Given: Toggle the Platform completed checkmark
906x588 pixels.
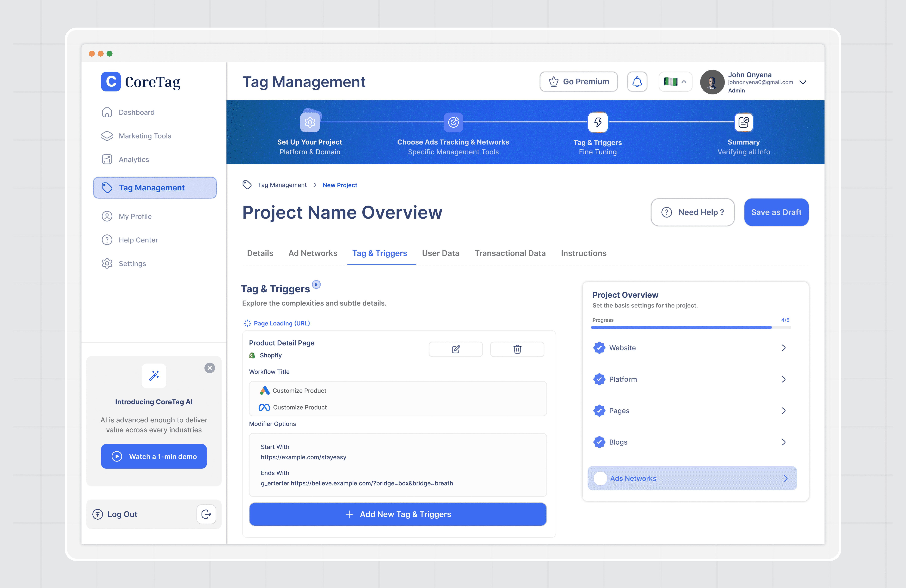Looking at the screenshot, I should tap(599, 379).
